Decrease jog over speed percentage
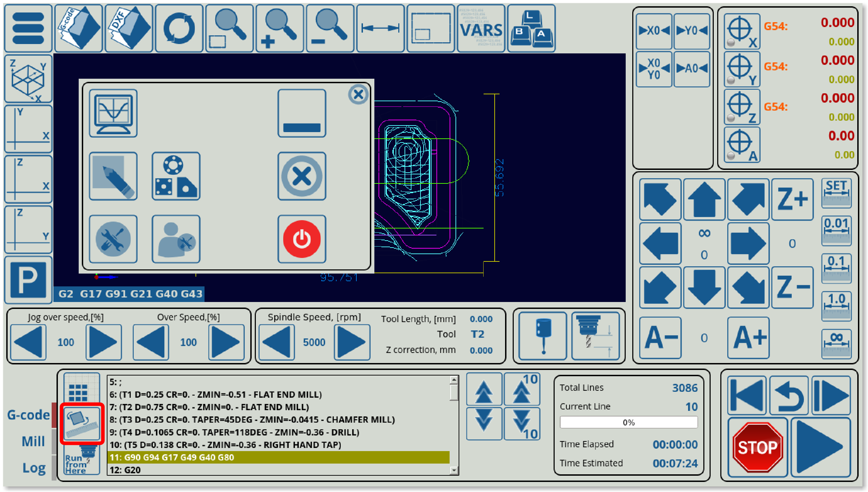 click(28, 342)
